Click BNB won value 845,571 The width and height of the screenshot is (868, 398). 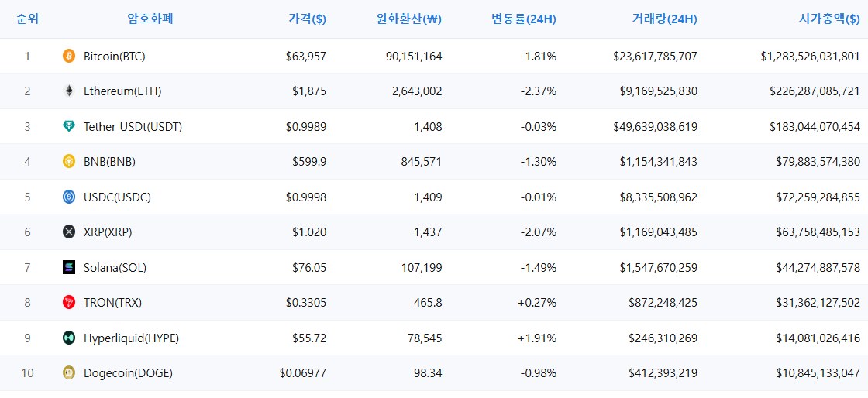click(x=422, y=161)
